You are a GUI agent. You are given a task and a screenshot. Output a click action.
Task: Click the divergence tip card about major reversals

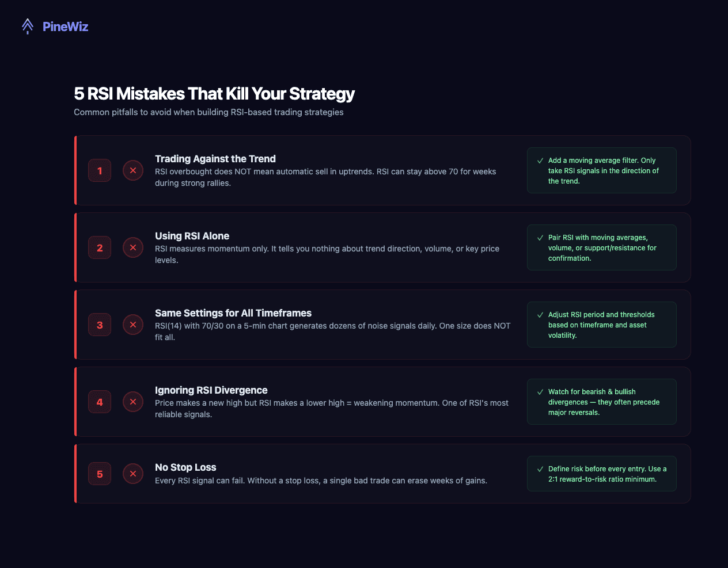601,402
